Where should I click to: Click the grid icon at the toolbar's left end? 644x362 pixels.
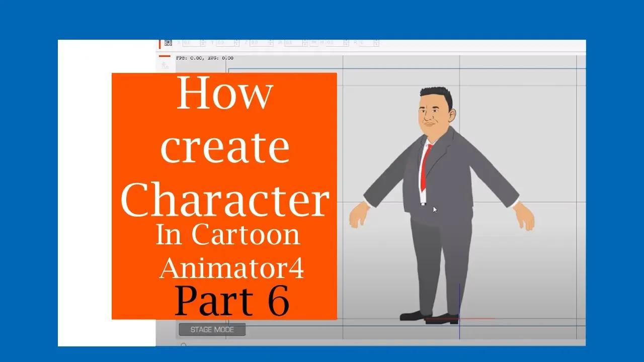[x=169, y=43]
